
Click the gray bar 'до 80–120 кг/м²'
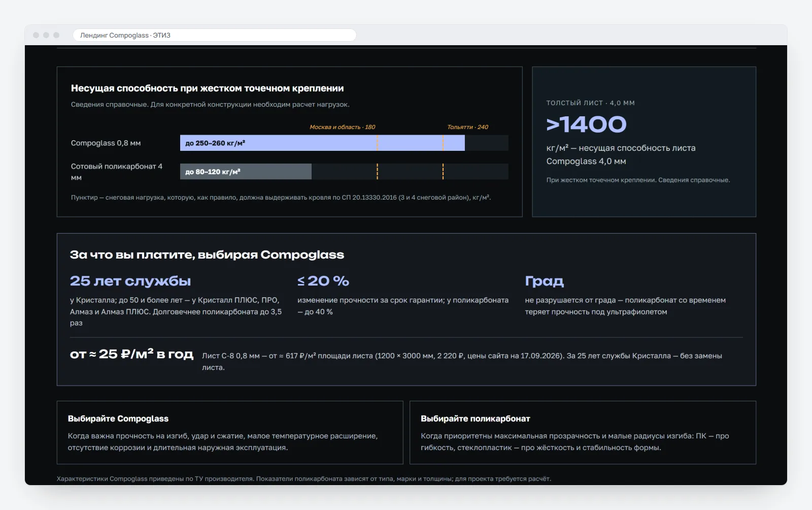(246, 171)
